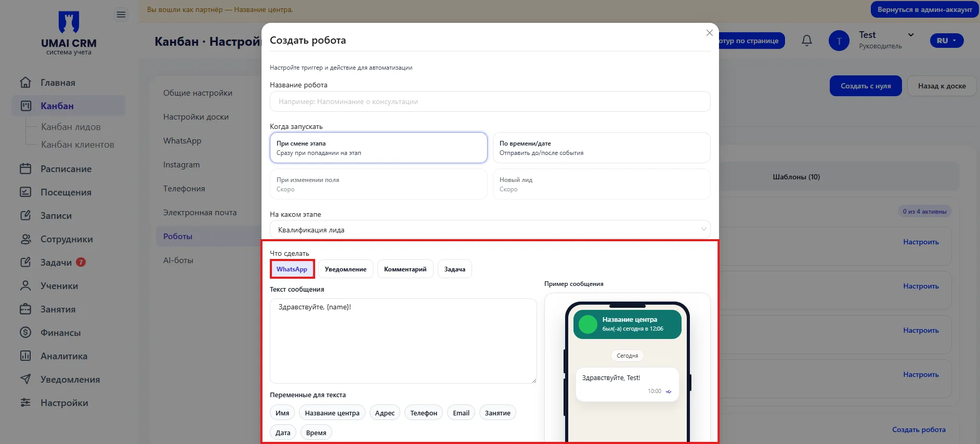This screenshot has width=980, height=444.
Task: Click the preview message bubble Здравствуйте, Test!
Action: click(628, 384)
